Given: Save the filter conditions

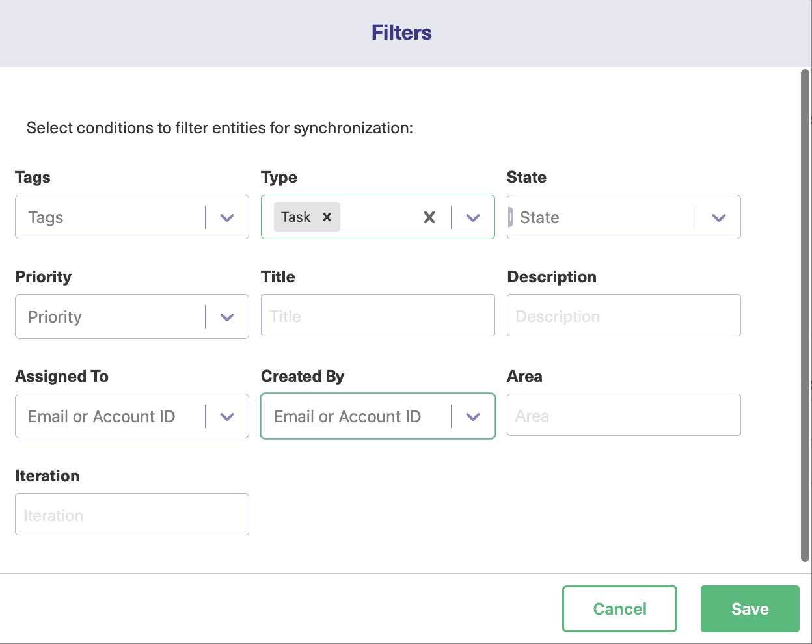Looking at the screenshot, I should (750, 608).
